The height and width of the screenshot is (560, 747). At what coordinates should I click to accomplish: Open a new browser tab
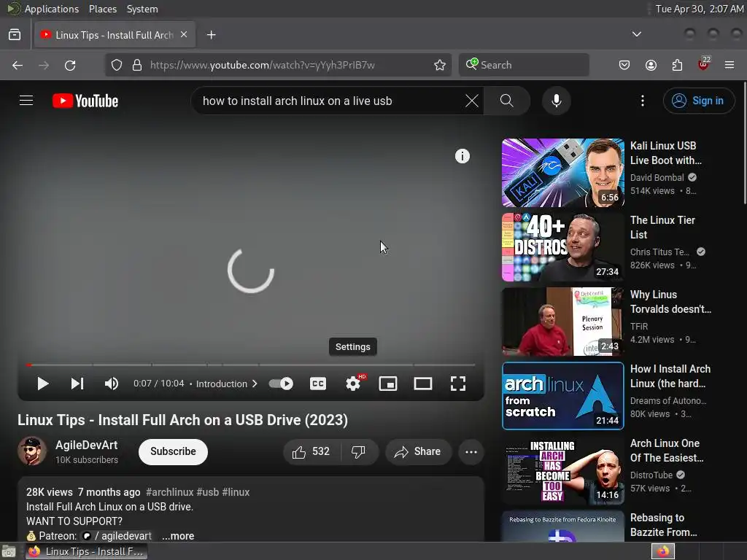click(211, 35)
